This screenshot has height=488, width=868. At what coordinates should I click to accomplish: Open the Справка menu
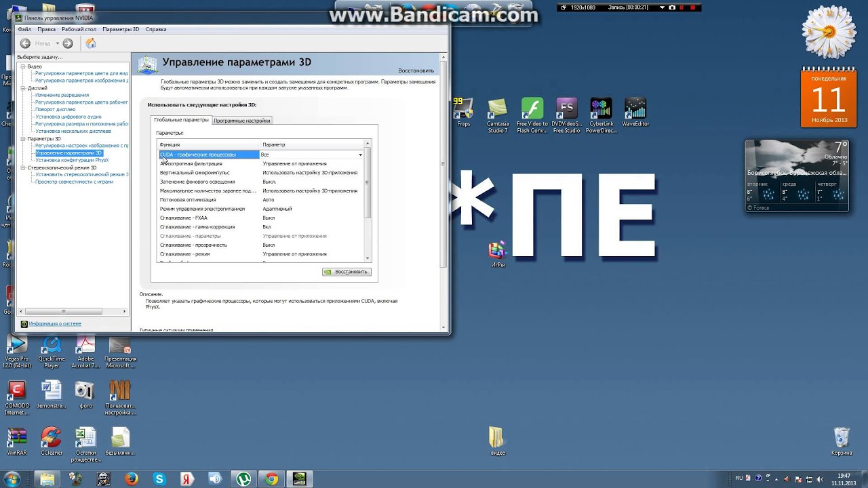coord(156,29)
